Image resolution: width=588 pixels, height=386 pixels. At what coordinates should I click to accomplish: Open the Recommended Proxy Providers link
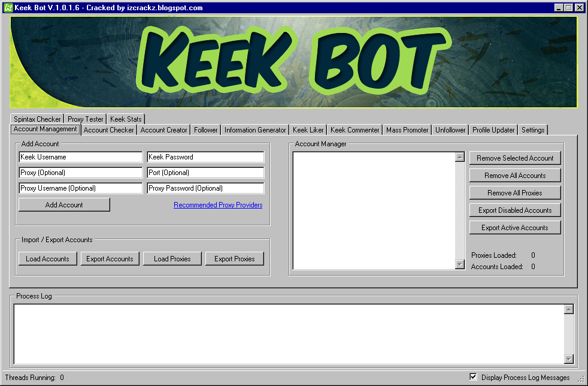[x=218, y=205]
